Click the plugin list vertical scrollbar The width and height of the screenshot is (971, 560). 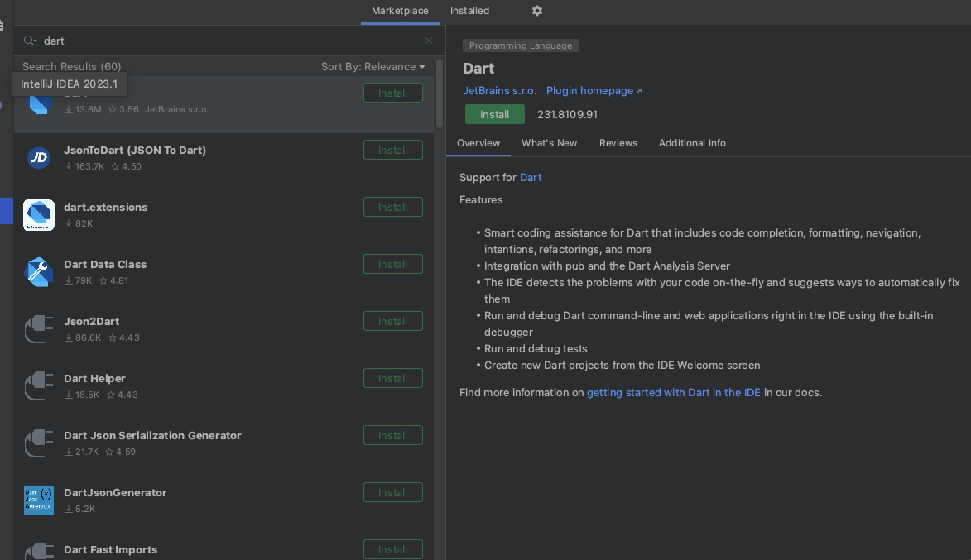click(x=440, y=93)
